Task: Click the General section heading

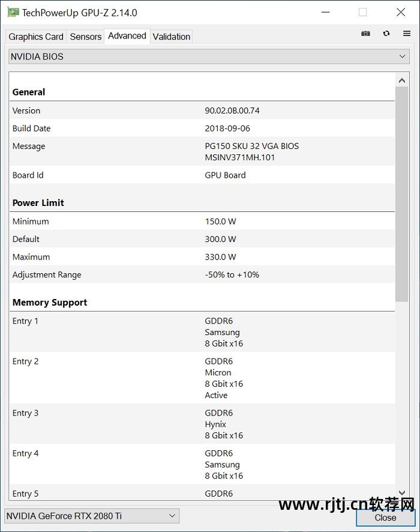Action: [29, 92]
